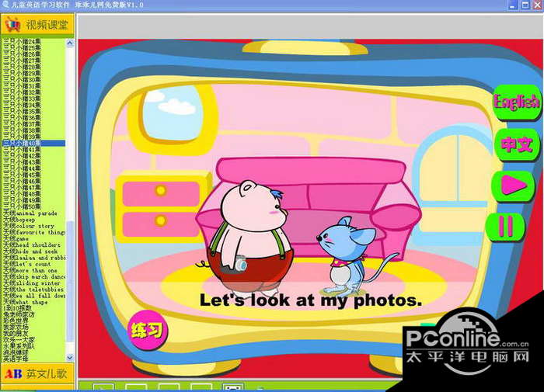
Task: Maximize the window from the title bar
Action: pos(525,5)
